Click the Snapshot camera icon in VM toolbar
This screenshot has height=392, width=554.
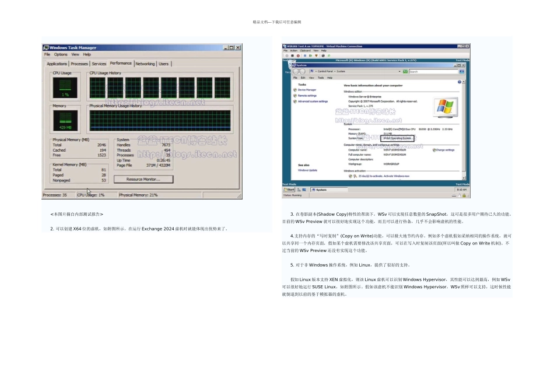point(323,55)
